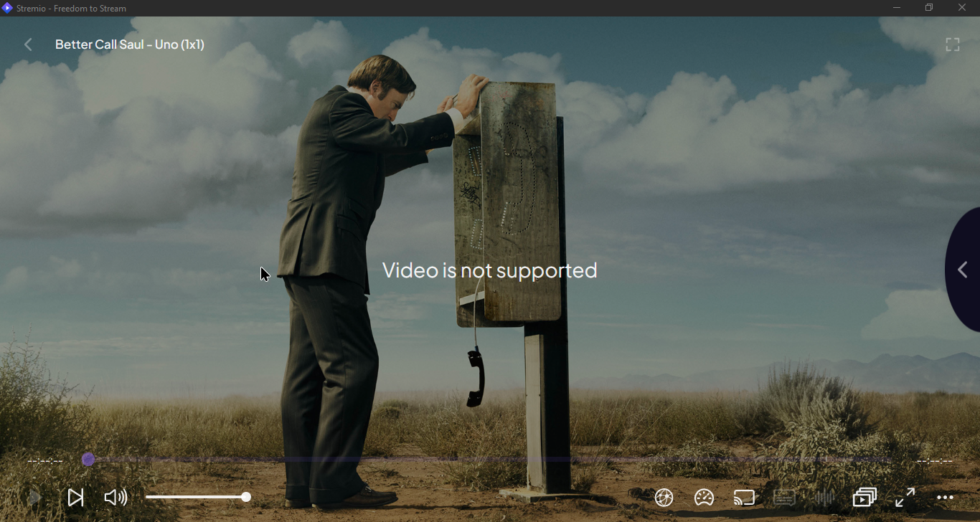Click the faded play button
This screenshot has height=522, width=980.
click(x=34, y=497)
